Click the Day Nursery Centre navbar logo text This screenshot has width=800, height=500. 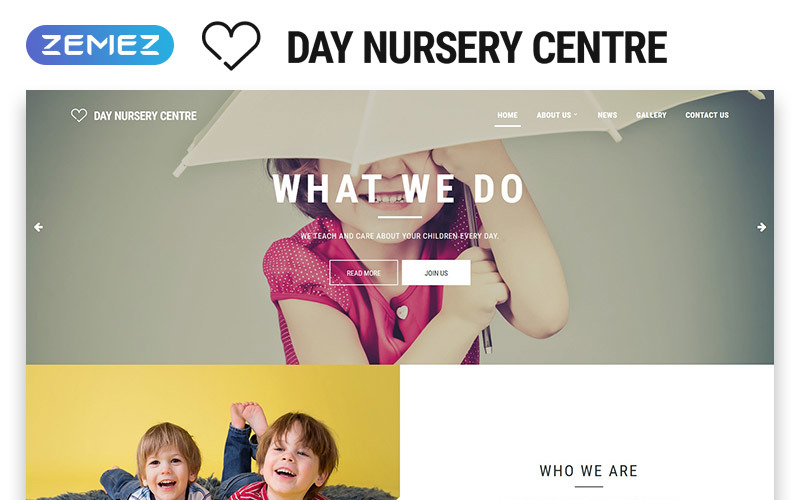[145, 116]
